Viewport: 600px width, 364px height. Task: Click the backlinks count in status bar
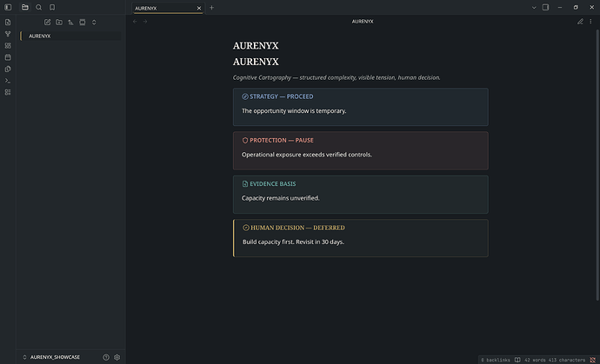pyautogui.click(x=495, y=360)
